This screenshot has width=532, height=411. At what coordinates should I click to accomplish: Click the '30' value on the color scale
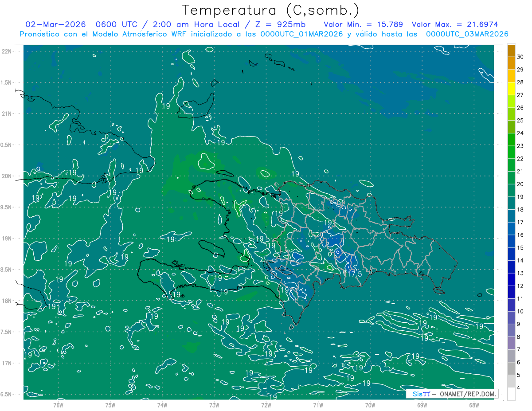(x=520, y=57)
